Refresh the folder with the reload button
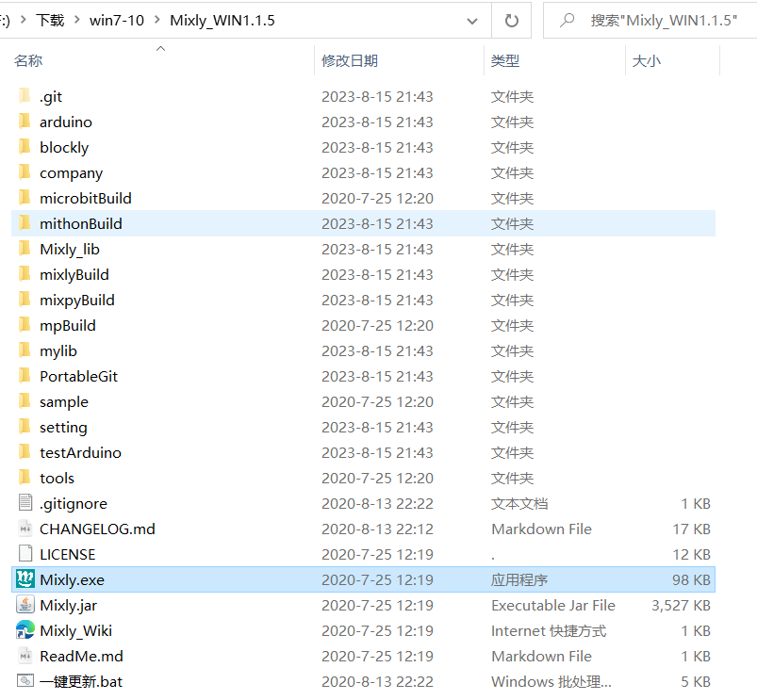Viewport: 757px width, 700px height. (x=511, y=21)
